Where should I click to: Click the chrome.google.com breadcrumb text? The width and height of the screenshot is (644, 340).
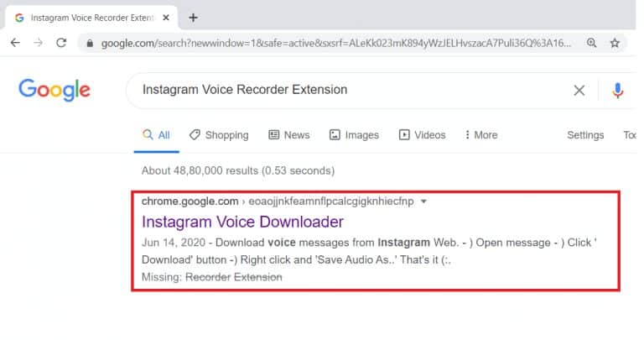pyautogui.click(x=190, y=201)
